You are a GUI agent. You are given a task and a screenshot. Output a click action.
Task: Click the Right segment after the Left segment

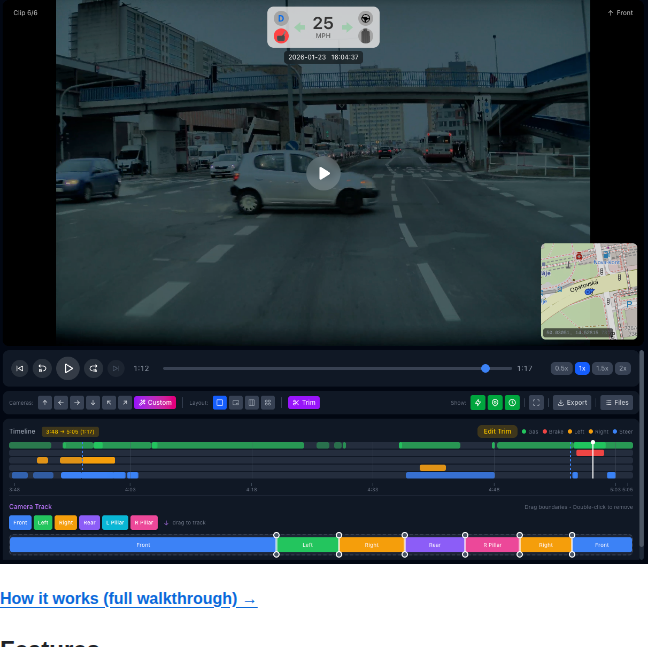[x=372, y=545]
